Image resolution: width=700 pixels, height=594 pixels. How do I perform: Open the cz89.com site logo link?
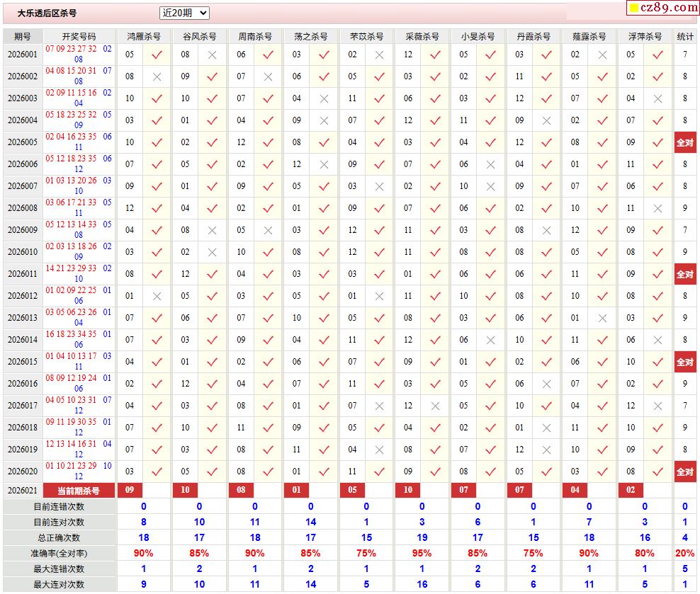click(663, 8)
